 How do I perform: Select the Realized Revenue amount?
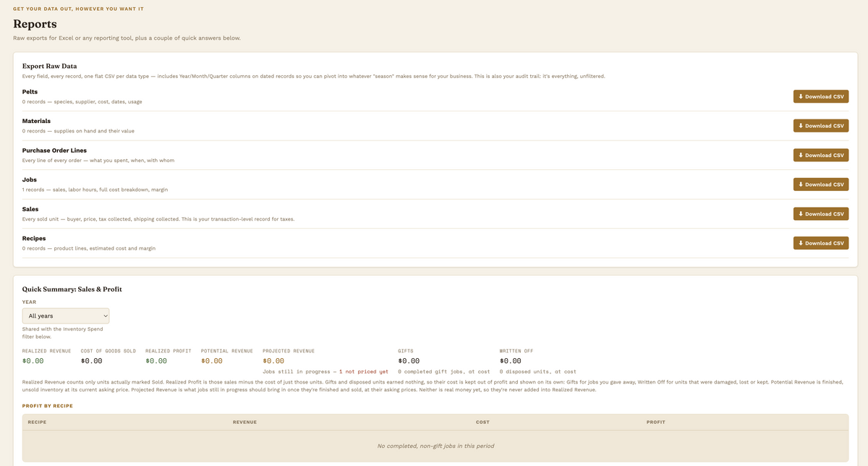(33, 360)
